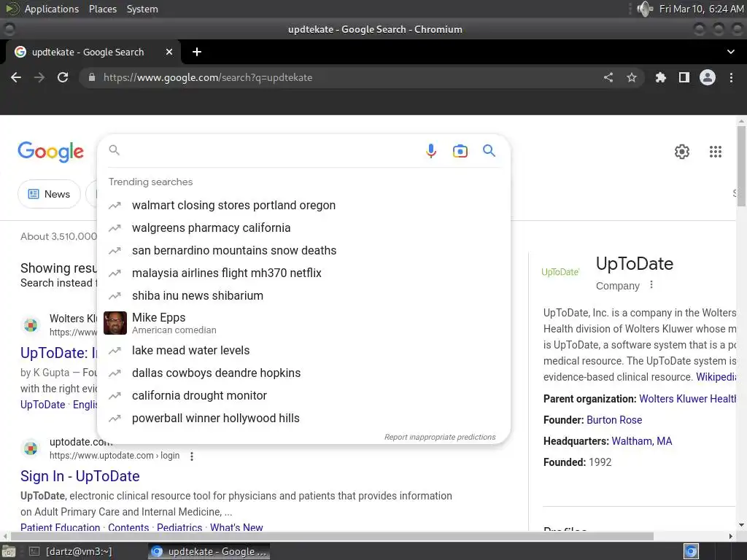The width and height of the screenshot is (747, 560).
Task: Filter results by News
Action: (x=49, y=194)
